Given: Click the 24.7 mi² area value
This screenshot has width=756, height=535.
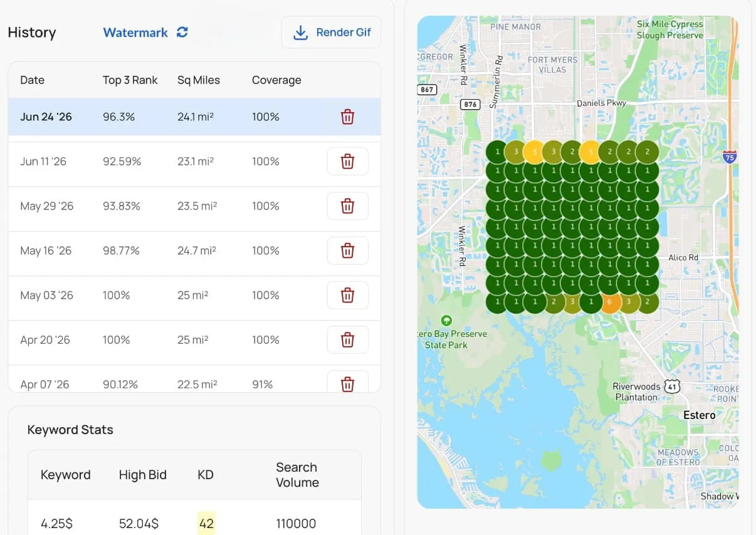Looking at the screenshot, I should pos(197,250).
